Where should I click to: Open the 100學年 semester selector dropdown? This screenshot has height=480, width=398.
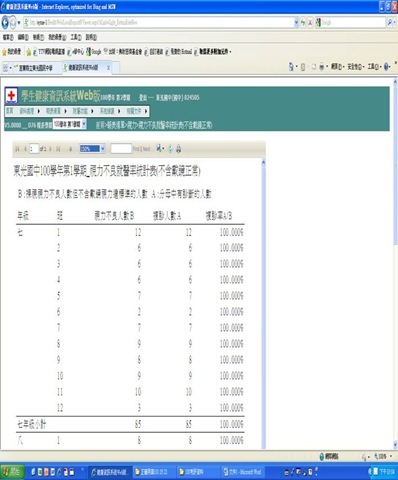pos(70,124)
